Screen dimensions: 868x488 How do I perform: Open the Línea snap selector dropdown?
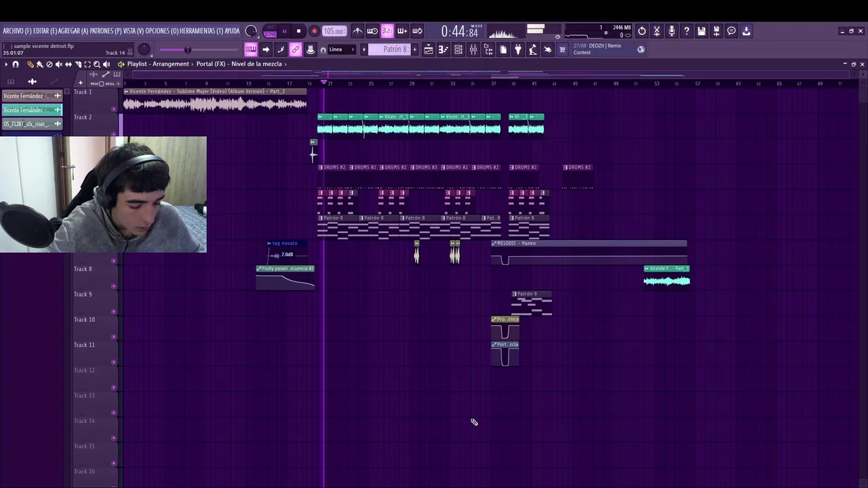[x=340, y=49]
